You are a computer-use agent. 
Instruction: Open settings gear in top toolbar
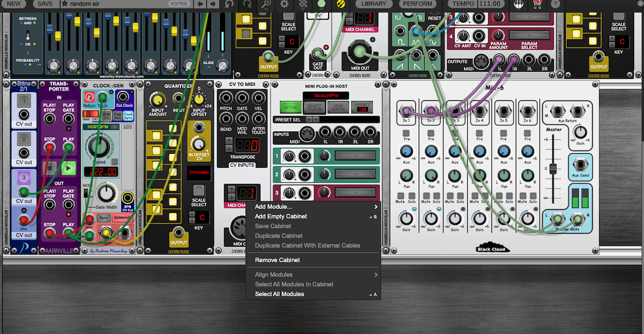click(x=284, y=4)
